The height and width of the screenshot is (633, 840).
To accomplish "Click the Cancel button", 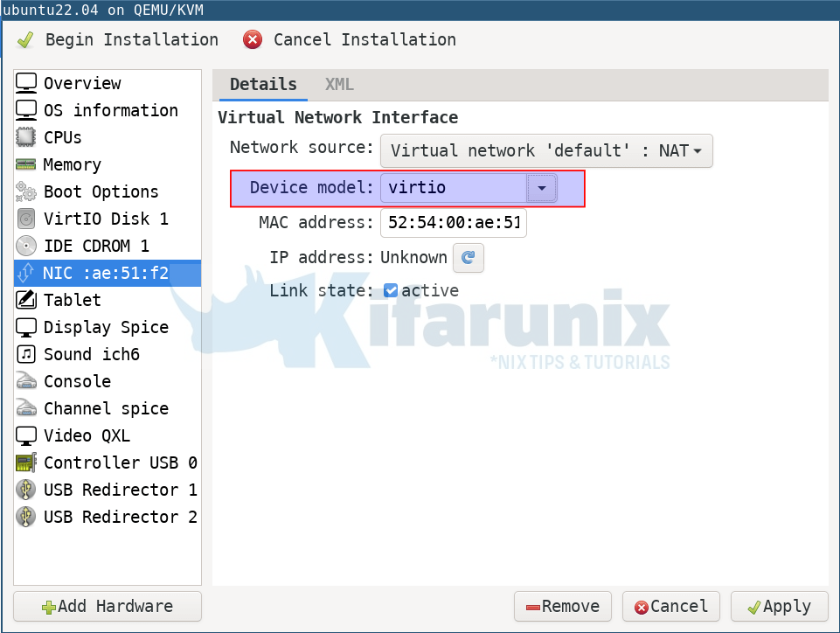I will click(670, 606).
